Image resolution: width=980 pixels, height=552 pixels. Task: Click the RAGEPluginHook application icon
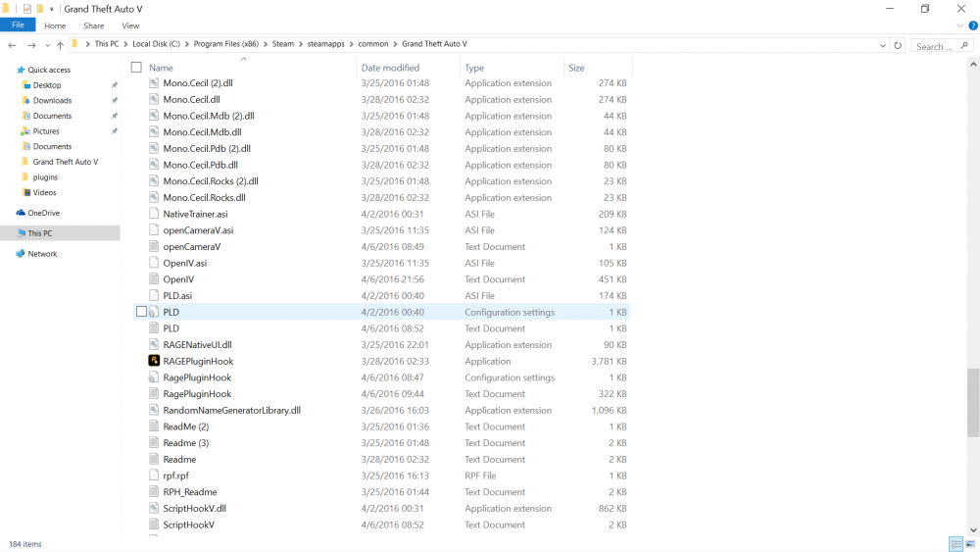pos(154,361)
